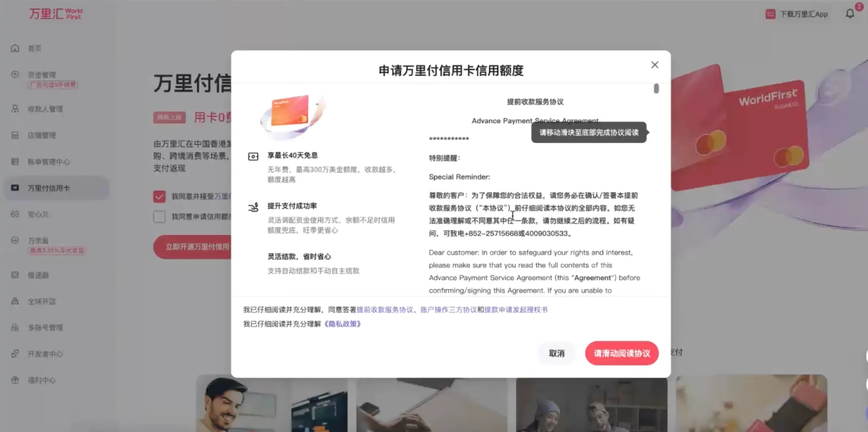Image resolution: width=868 pixels, height=432 pixels.
Task: Click the 资金管理 sidebar icon
Action: coord(15,74)
